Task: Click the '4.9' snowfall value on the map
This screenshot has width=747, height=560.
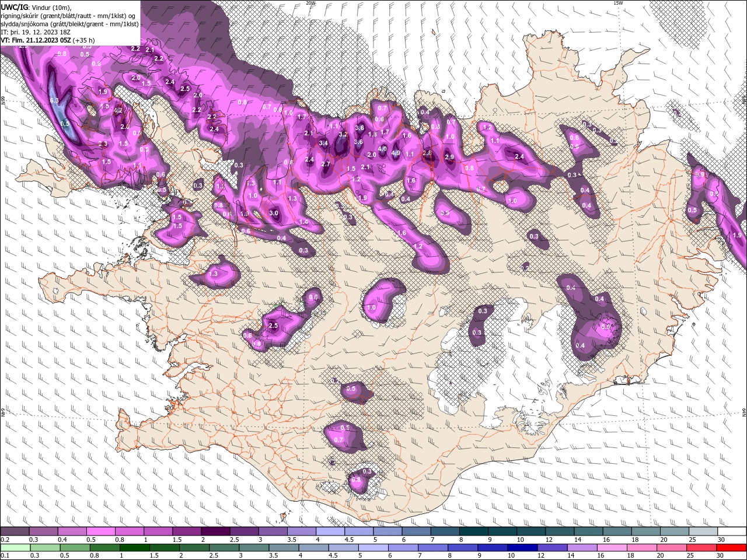Action: [396, 153]
